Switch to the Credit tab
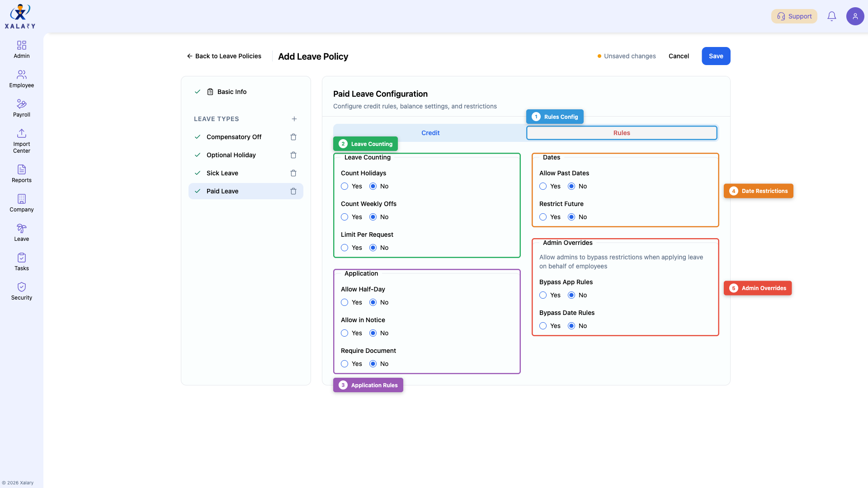Viewport: 868px width, 488px height. click(x=430, y=133)
